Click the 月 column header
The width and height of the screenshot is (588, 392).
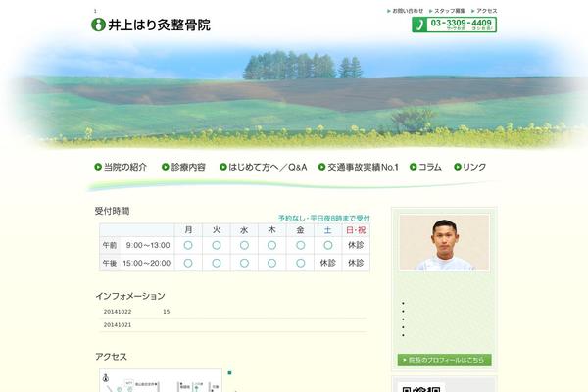point(188,230)
